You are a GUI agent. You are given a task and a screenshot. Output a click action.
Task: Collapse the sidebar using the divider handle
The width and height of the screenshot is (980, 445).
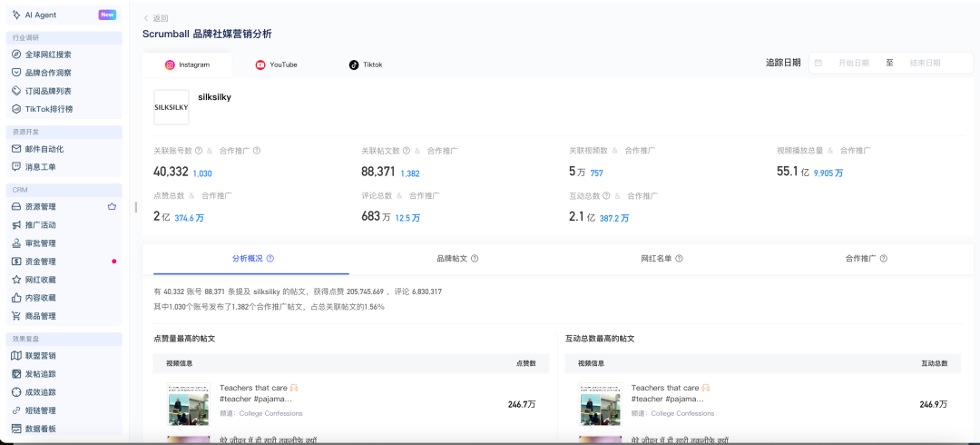[135, 207]
